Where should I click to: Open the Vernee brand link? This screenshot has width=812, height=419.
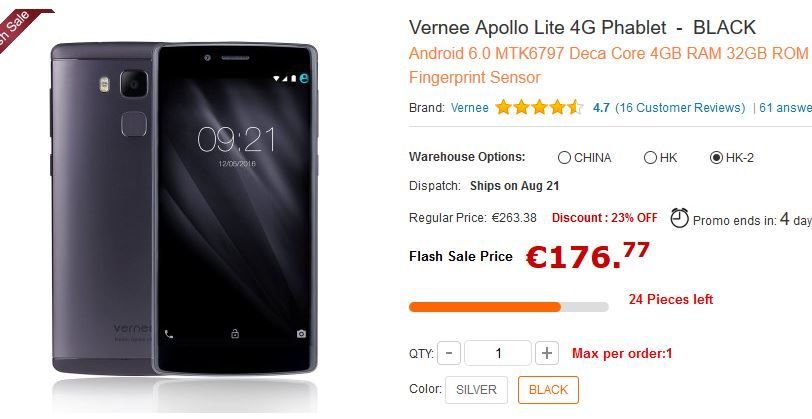pyautogui.click(x=470, y=108)
